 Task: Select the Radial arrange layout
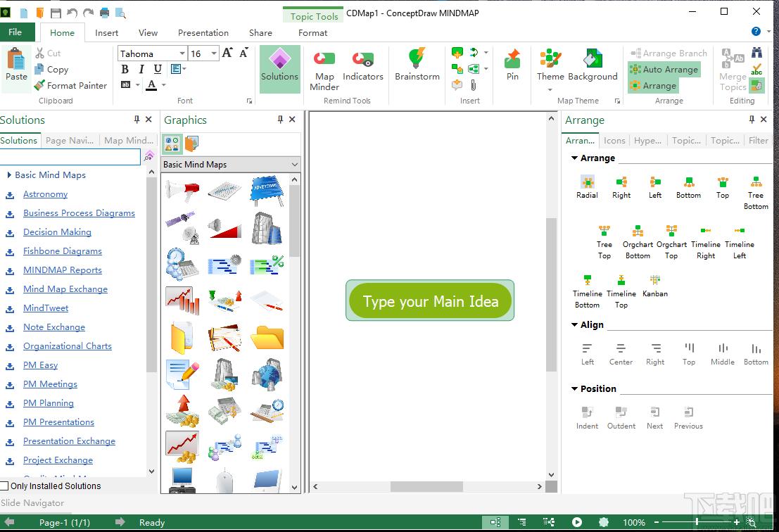point(587,186)
